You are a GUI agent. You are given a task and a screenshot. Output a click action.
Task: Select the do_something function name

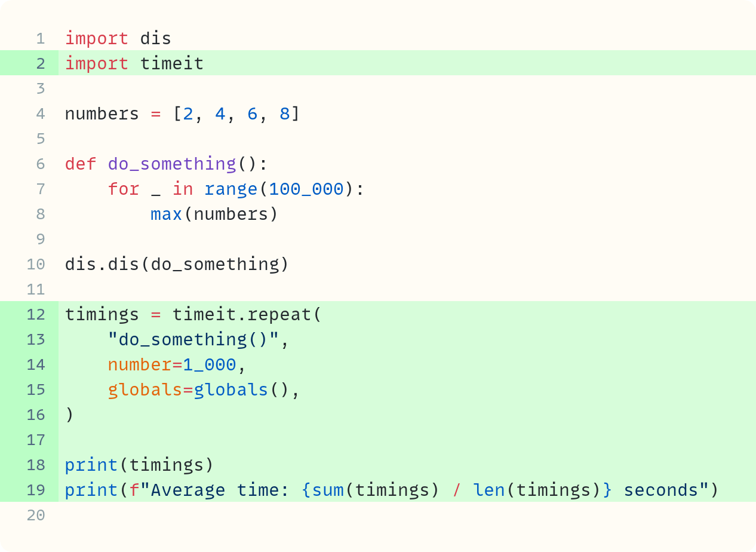pos(171,164)
